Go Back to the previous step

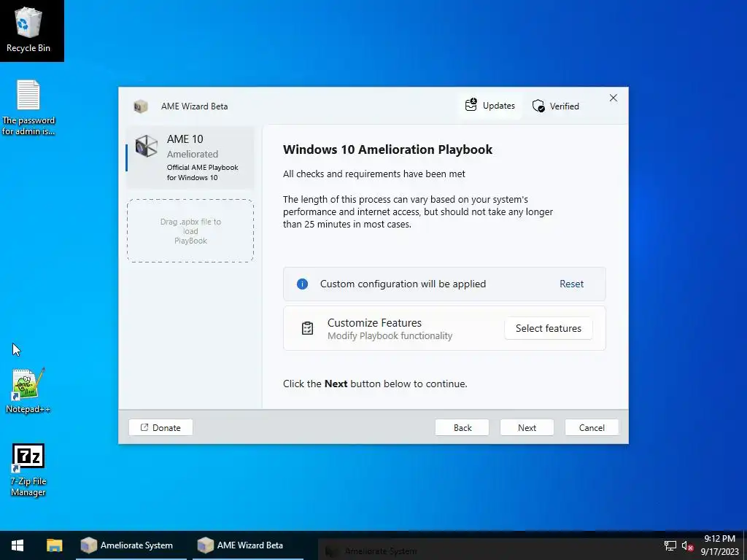pyautogui.click(x=462, y=427)
